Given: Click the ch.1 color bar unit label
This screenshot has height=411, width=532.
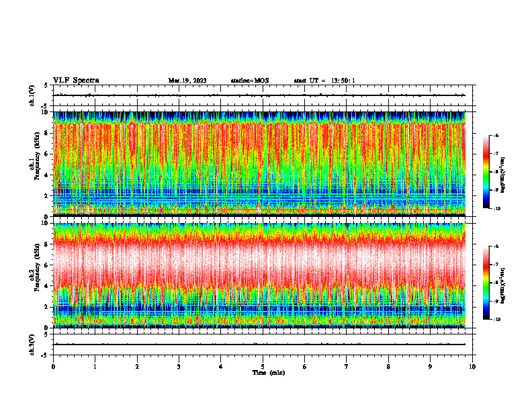Looking at the screenshot, I should (503, 175).
